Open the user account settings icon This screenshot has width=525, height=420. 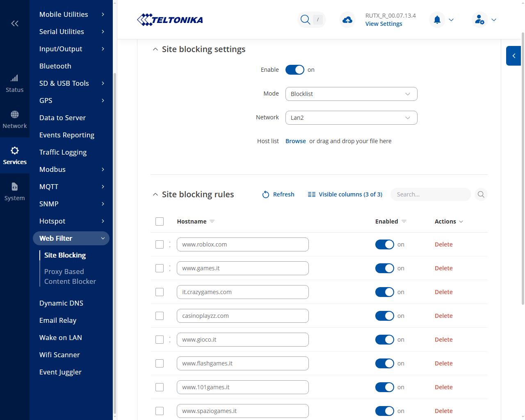479,20
